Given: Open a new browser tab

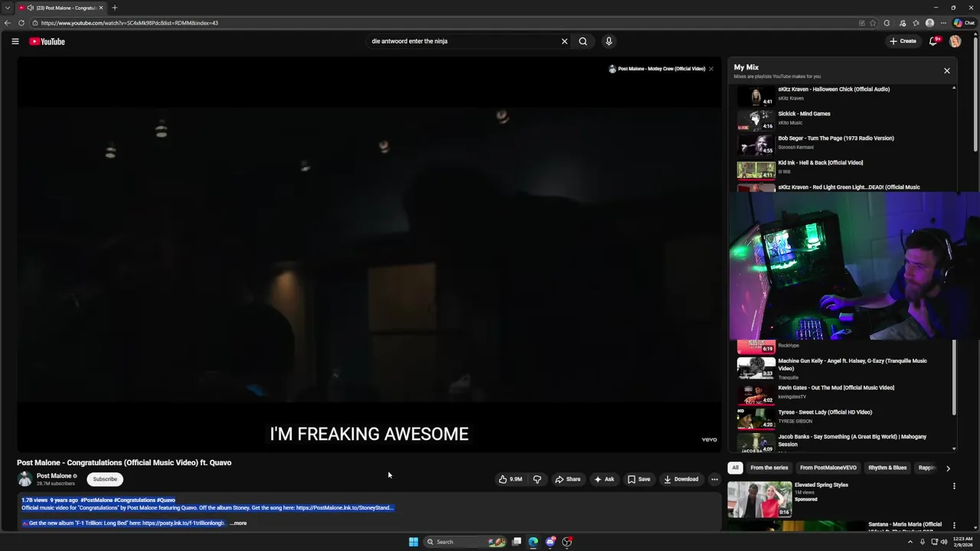Looking at the screenshot, I should (114, 8).
